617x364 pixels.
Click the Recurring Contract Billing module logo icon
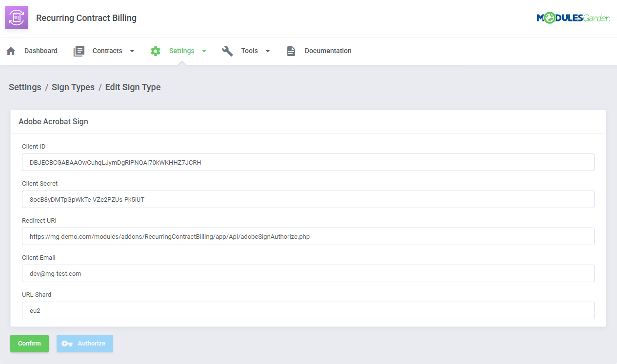click(x=17, y=18)
